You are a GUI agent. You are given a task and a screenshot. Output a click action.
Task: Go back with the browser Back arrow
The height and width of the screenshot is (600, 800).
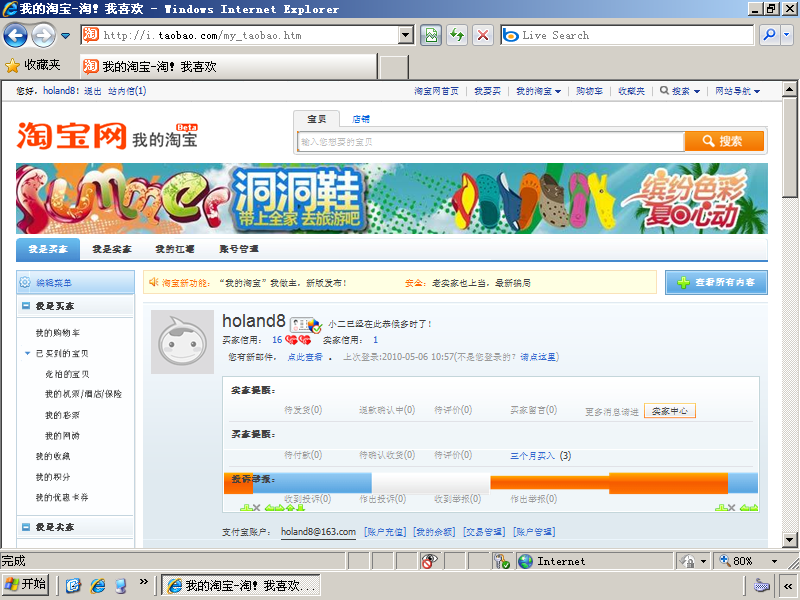[15, 36]
